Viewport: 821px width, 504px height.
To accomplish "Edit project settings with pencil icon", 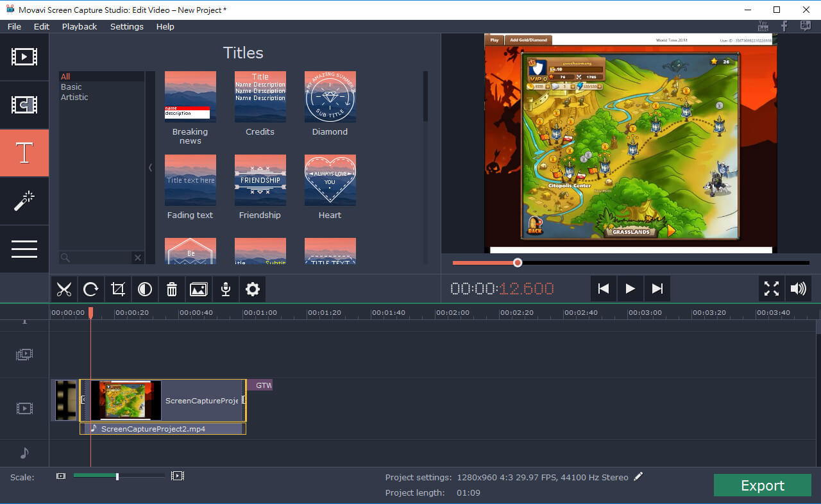I will [638, 476].
